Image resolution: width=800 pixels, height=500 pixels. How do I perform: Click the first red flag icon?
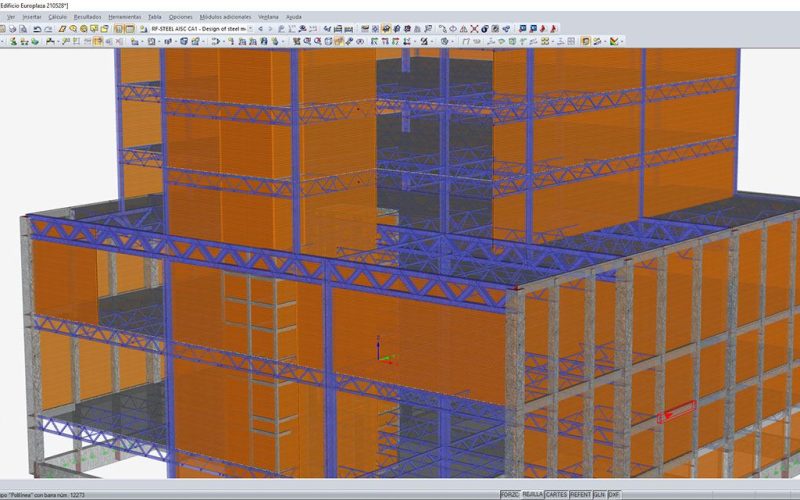[543, 29]
